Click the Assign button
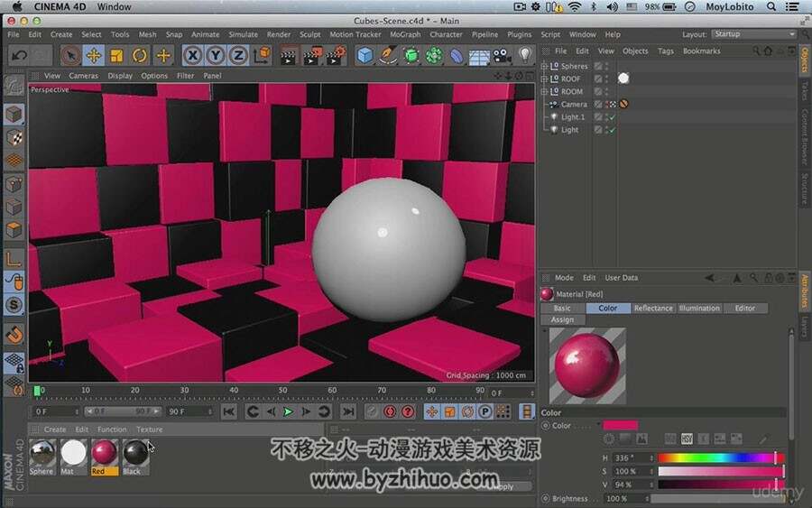 tap(562, 320)
